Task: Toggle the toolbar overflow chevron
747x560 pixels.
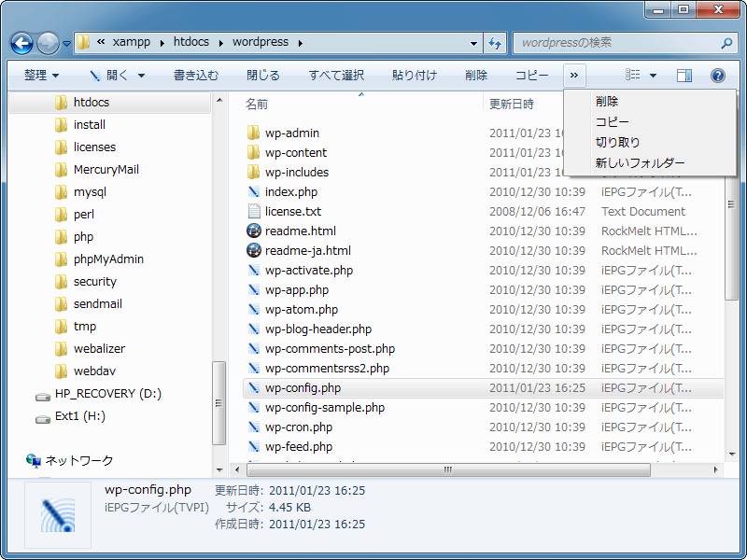Action: [x=574, y=76]
